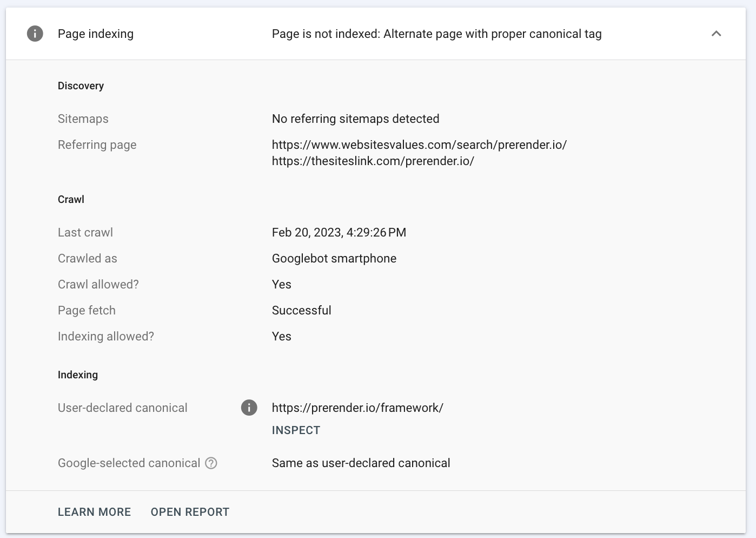Open the Google-selected canonical help icon
Screen dimensions: 756x538
[211, 463]
